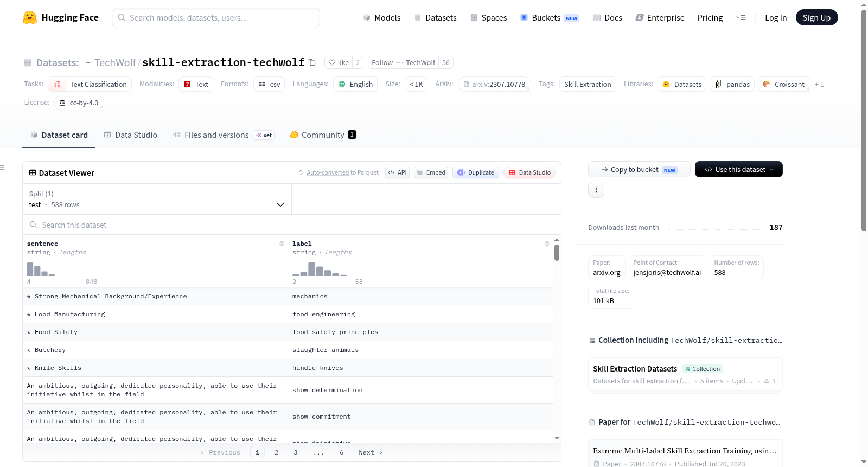Switch to the Data Studio tab
868x467 pixels.
point(130,135)
